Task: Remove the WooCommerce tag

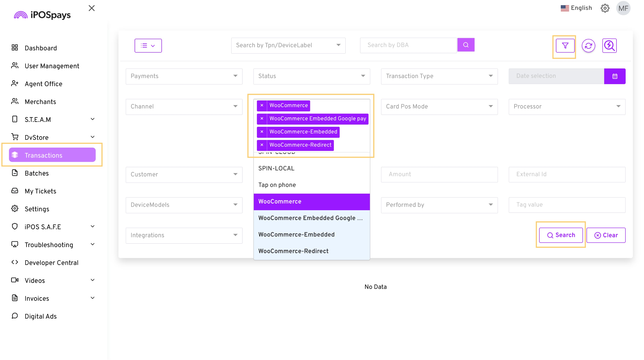Action: pos(262,105)
